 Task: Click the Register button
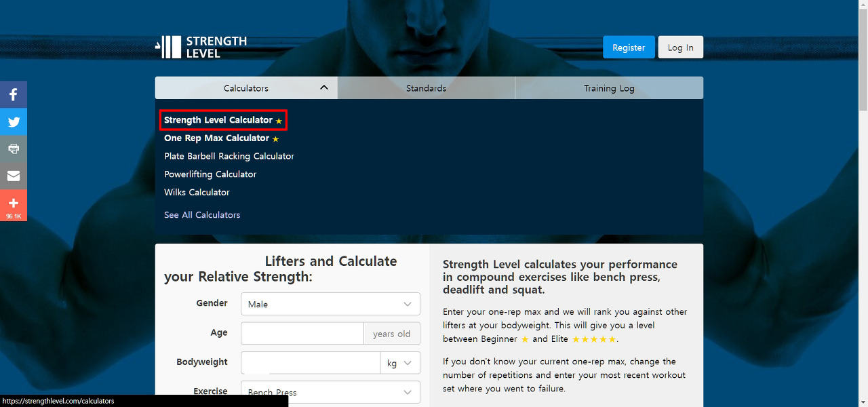[629, 47]
